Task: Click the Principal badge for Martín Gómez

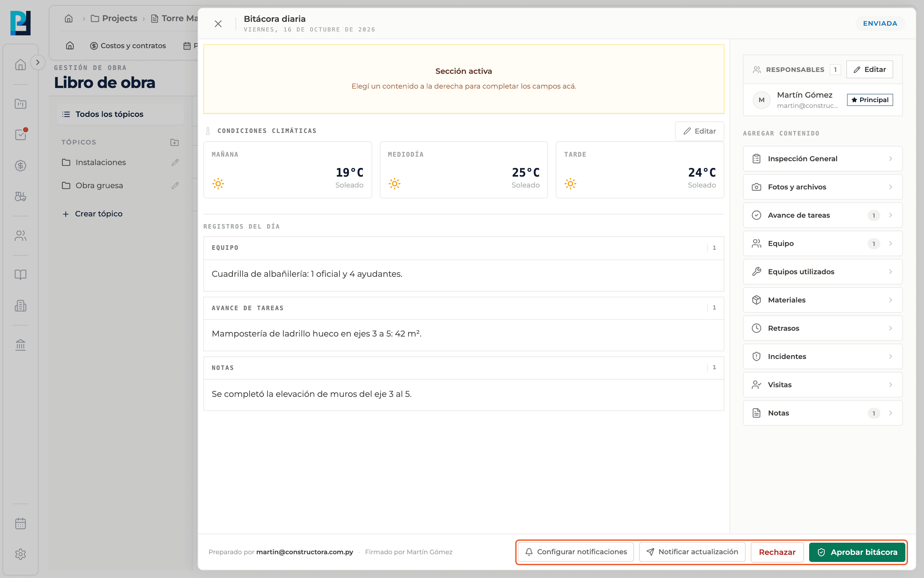Action: click(870, 100)
